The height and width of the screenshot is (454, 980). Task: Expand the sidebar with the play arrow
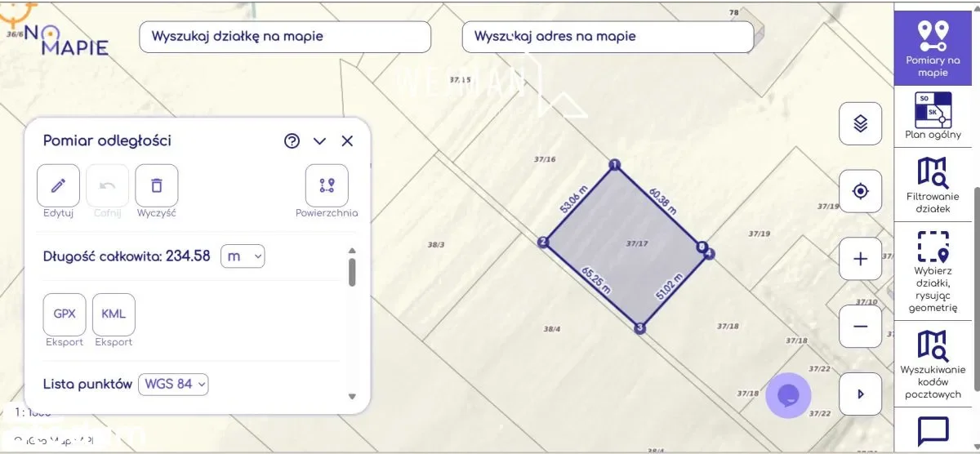860,394
